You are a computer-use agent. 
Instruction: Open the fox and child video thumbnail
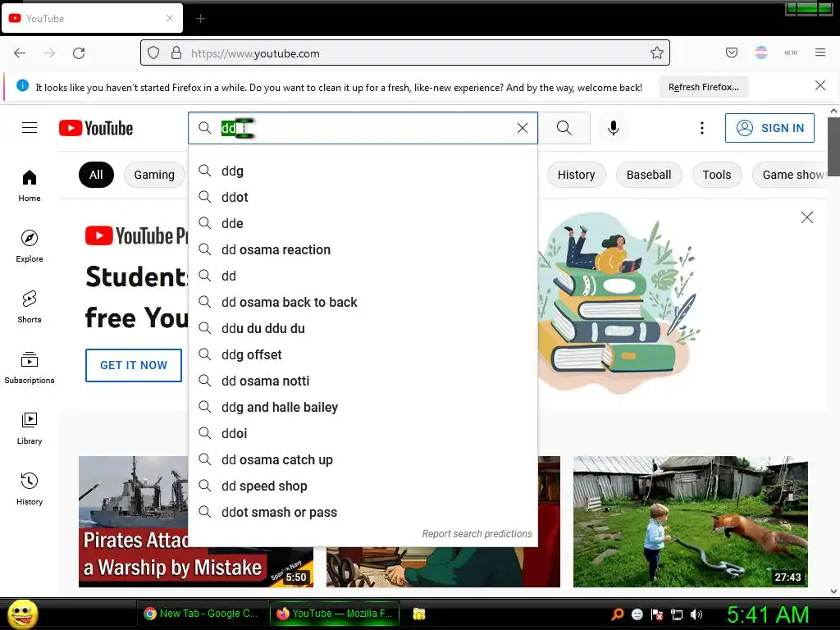pyautogui.click(x=690, y=521)
